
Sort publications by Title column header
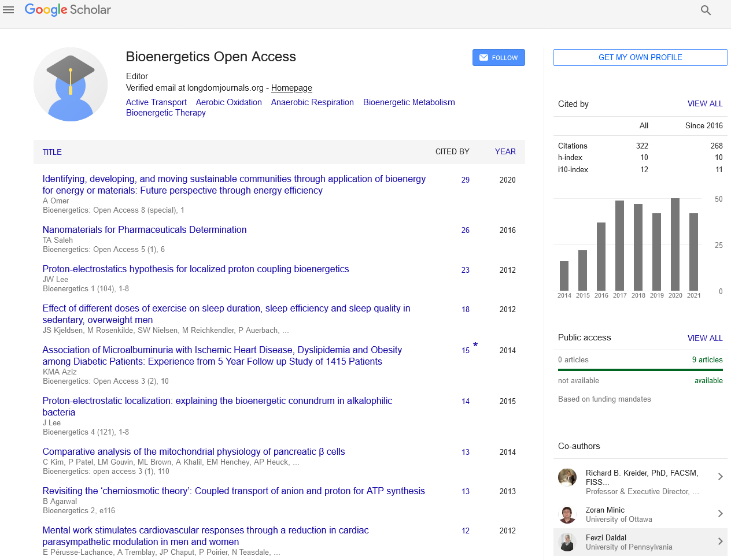pos(52,152)
